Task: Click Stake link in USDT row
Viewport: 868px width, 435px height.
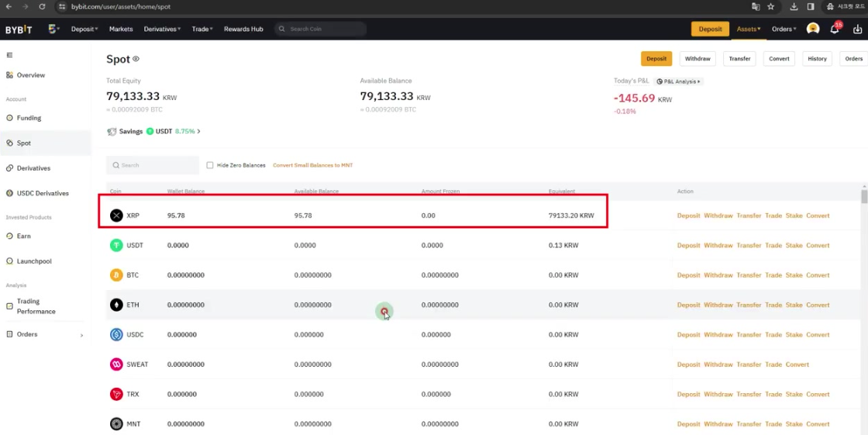Action: 794,246
